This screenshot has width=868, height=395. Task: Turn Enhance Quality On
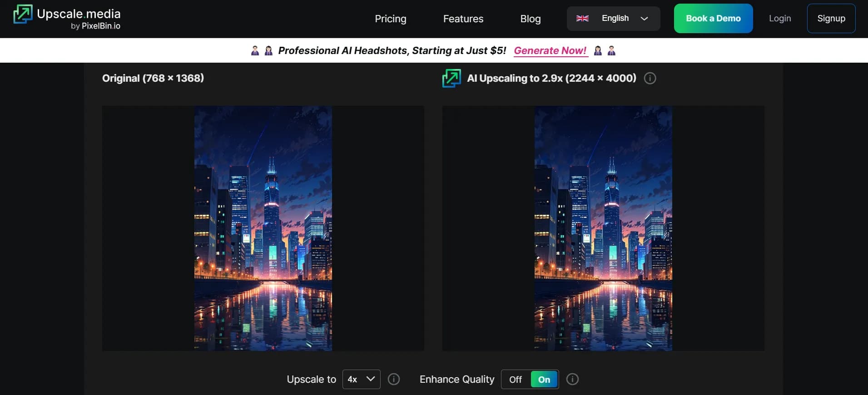click(544, 380)
